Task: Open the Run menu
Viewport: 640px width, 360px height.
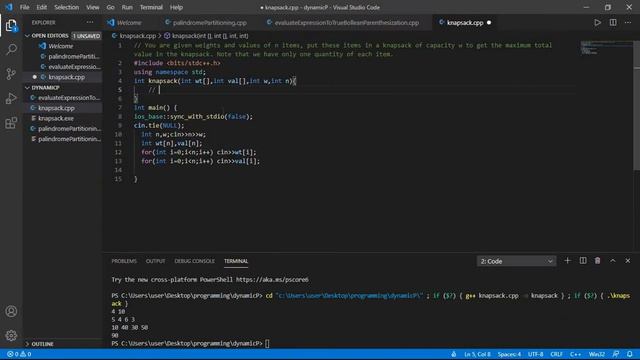Action: (x=127, y=7)
